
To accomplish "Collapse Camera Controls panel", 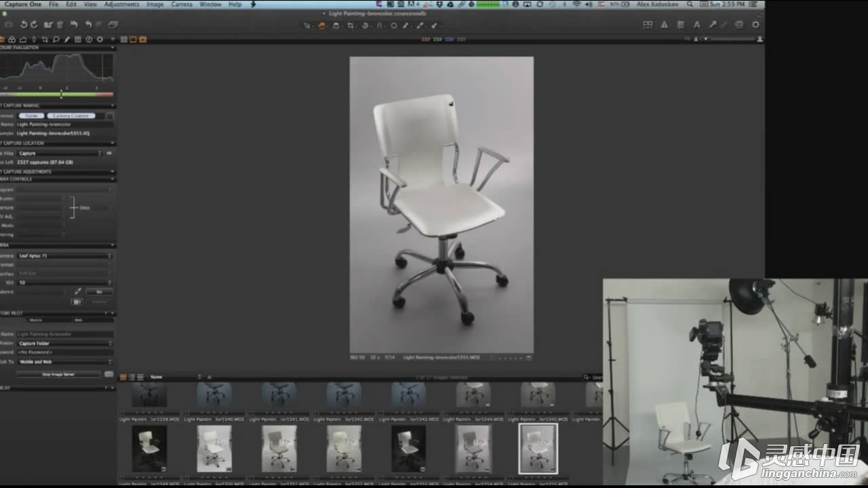I will coord(113,180).
